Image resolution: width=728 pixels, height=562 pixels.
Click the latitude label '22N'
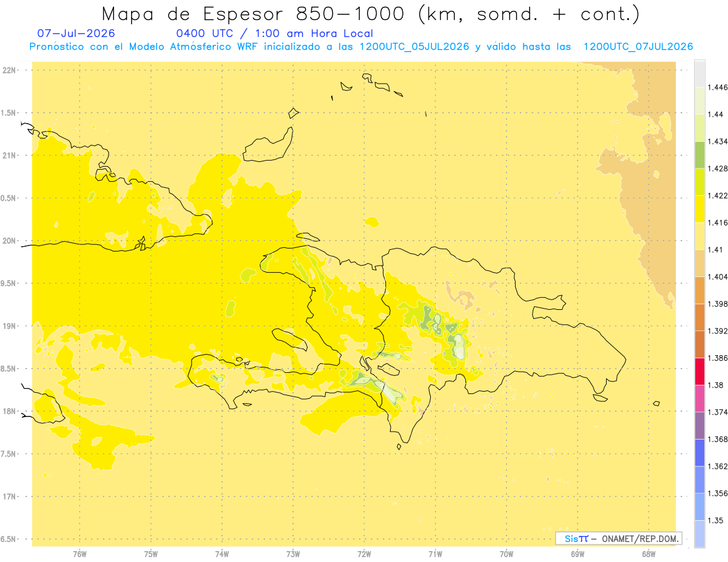(x=8, y=70)
